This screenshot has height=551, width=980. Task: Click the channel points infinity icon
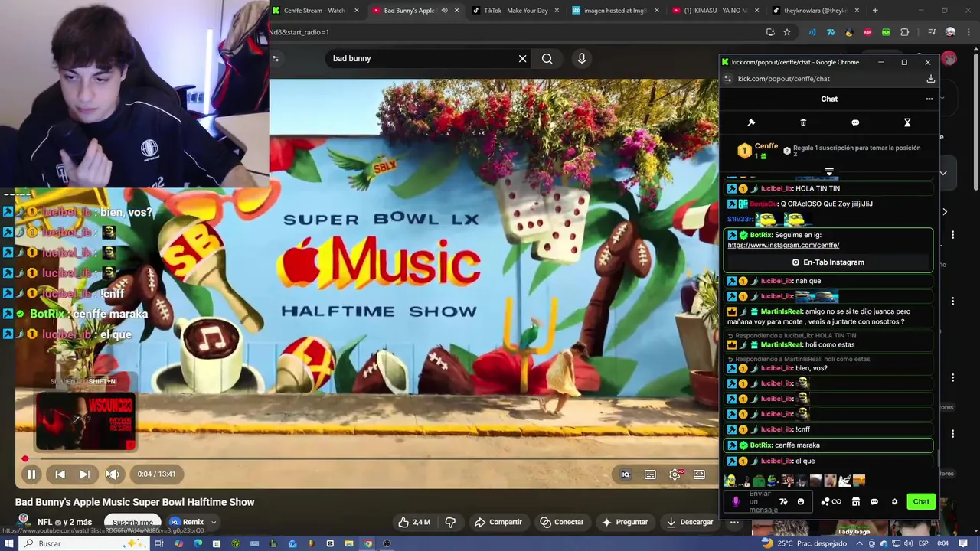pos(837,502)
